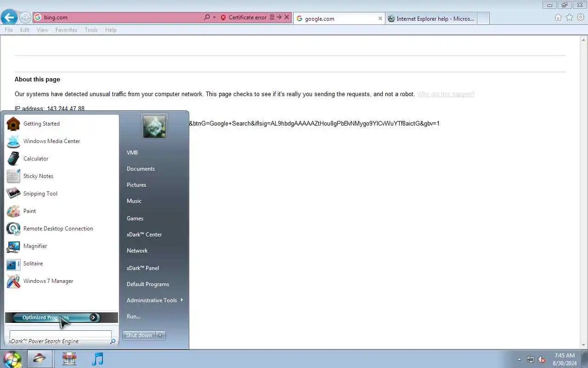Open the muted volume tray icon
Viewport: 588px width, 368px height.
tap(542, 359)
